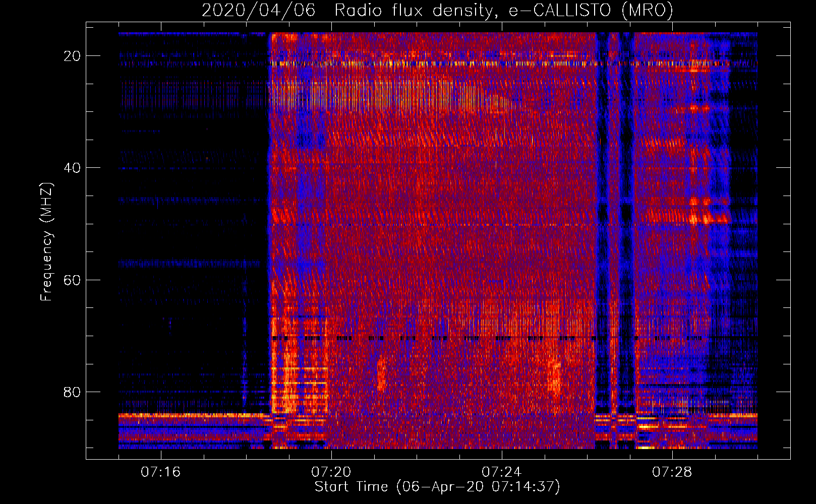
Task: Click the 60 MHz frequency tick label
Action: (x=73, y=280)
